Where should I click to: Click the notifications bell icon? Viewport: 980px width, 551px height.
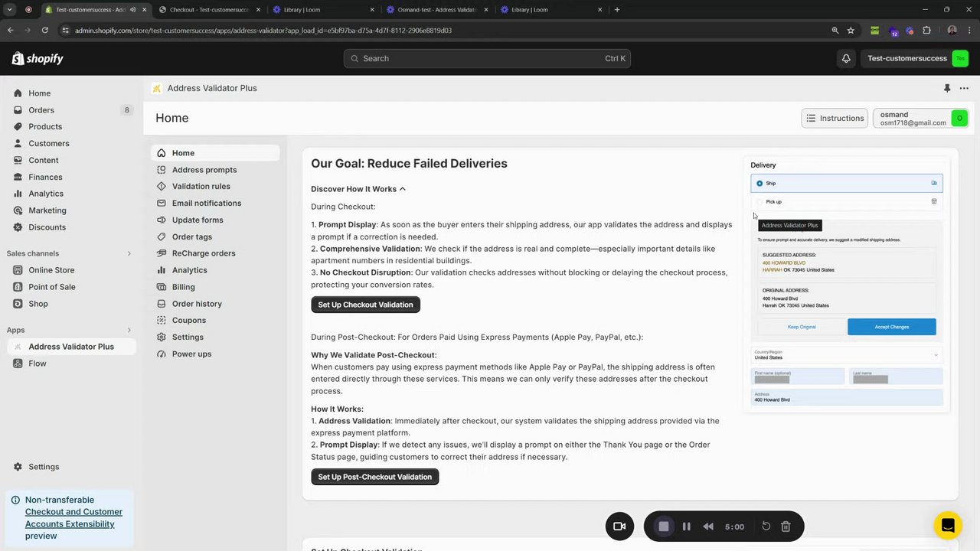(846, 59)
